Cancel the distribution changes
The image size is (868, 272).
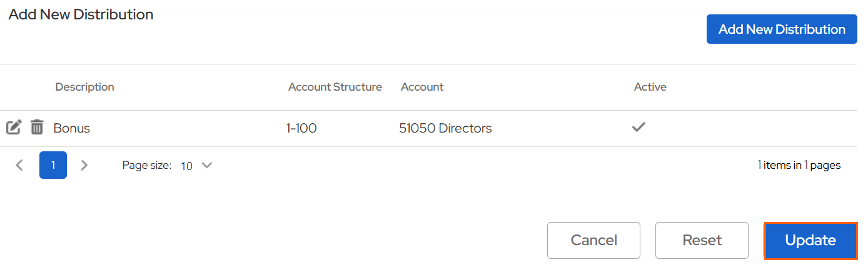click(x=593, y=240)
